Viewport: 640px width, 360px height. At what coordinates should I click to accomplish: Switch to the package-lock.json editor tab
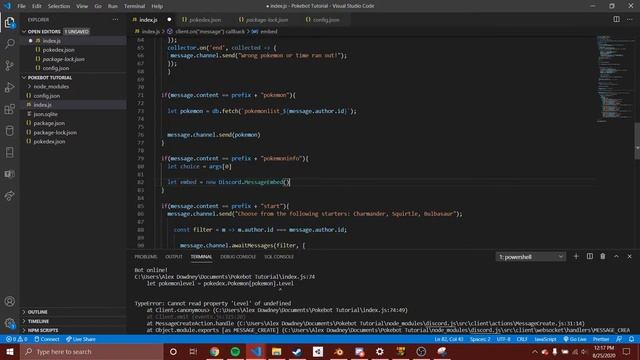(x=267, y=20)
